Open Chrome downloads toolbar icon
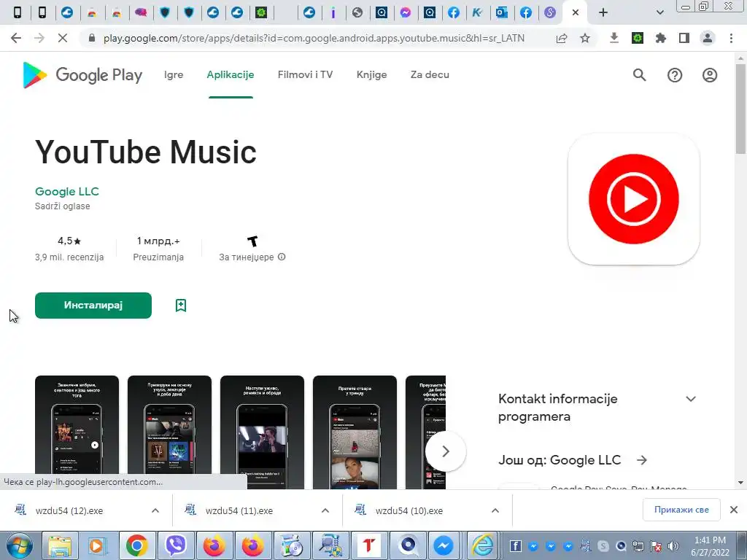This screenshot has height=560, width=747. (614, 38)
